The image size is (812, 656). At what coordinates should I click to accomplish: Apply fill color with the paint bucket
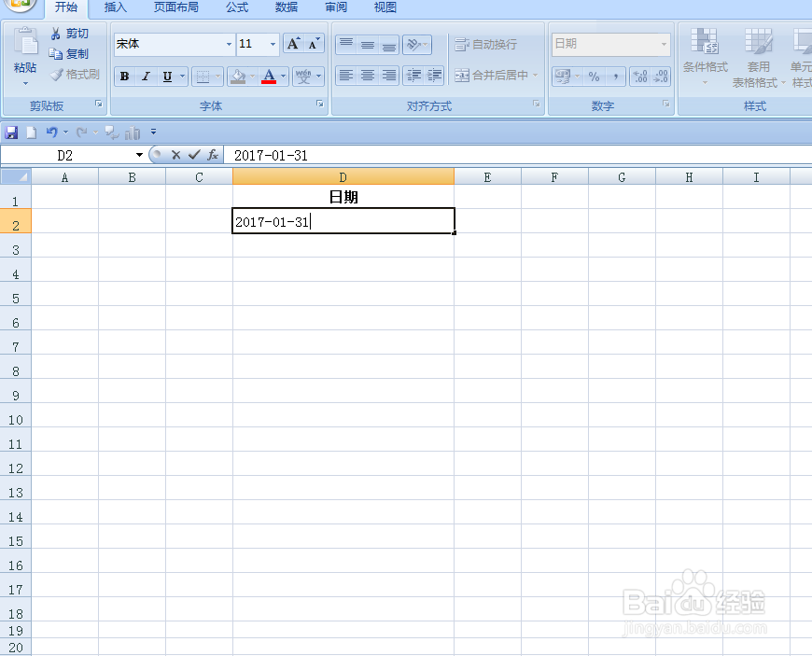(x=238, y=77)
